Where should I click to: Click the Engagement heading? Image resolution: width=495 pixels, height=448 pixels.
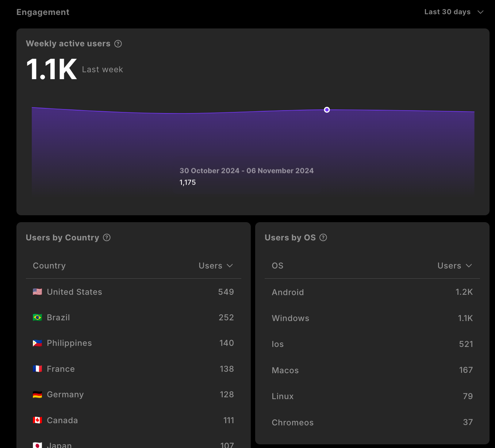(43, 12)
